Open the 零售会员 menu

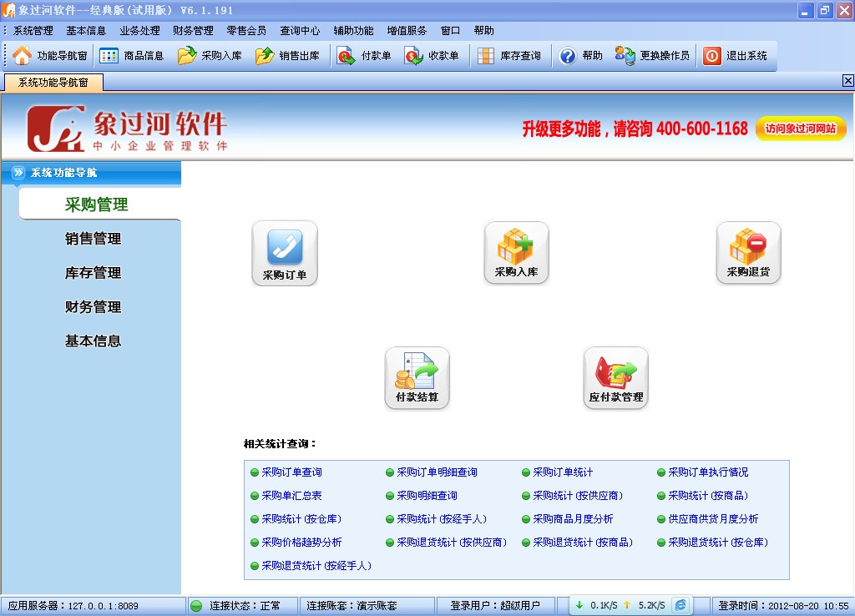[246, 31]
